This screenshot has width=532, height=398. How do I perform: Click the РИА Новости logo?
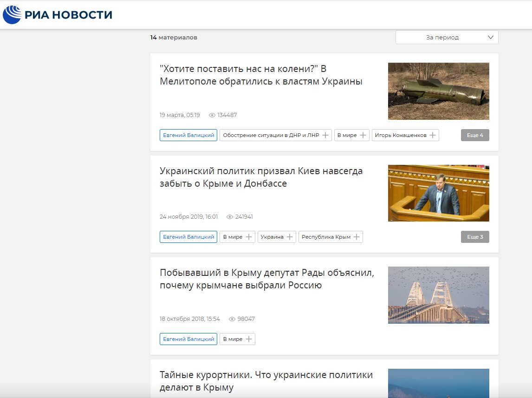click(x=58, y=15)
